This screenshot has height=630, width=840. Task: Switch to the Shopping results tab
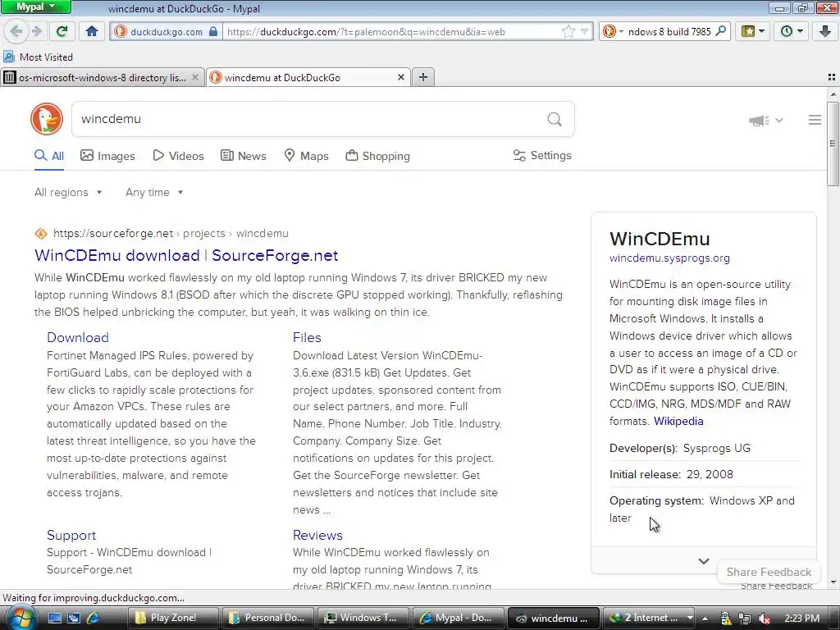(377, 156)
